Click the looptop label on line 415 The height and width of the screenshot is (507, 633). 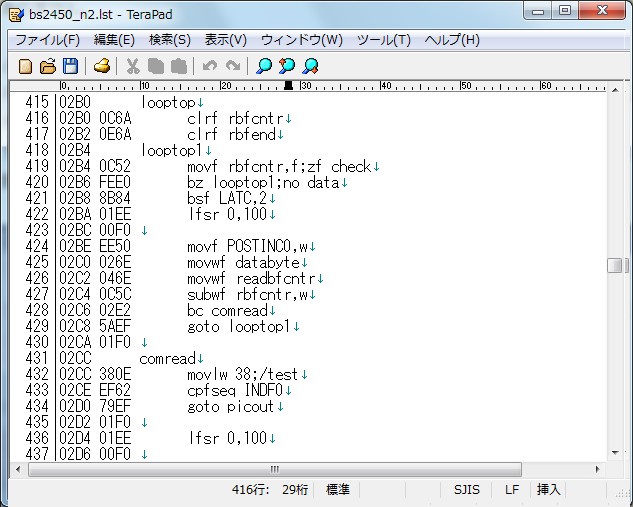[168, 103]
